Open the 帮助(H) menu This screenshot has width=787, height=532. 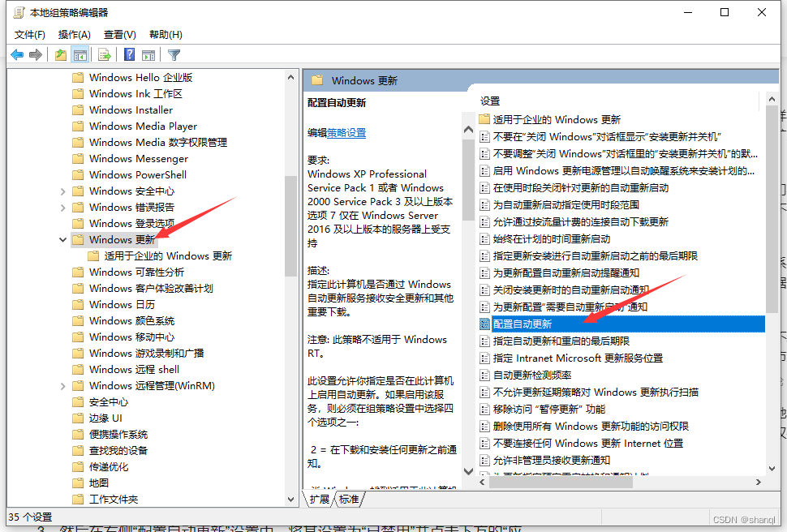tap(166, 35)
